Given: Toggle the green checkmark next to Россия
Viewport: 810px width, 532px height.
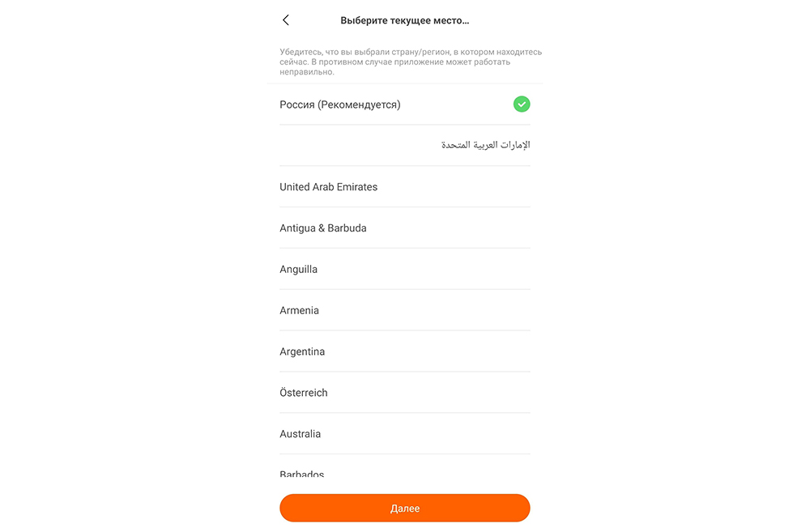Looking at the screenshot, I should pyautogui.click(x=521, y=104).
